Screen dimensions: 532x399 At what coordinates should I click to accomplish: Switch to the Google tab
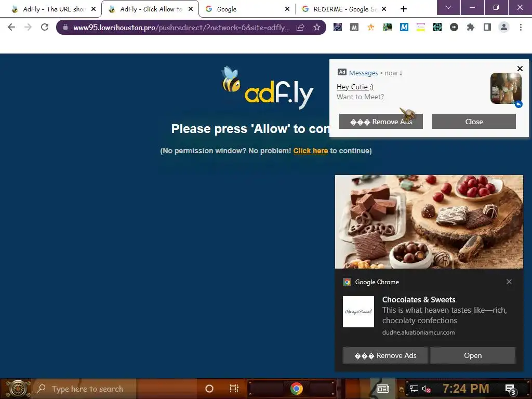tap(247, 9)
